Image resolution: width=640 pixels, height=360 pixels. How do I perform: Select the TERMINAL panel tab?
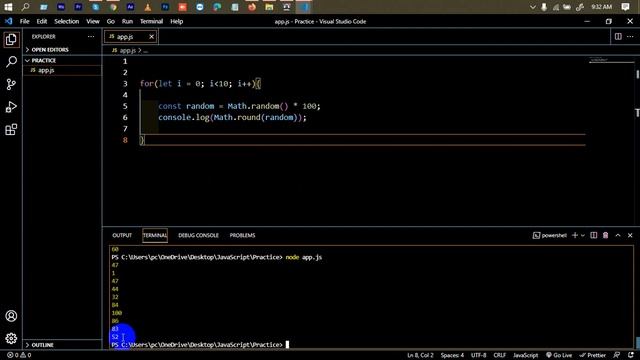click(155, 236)
